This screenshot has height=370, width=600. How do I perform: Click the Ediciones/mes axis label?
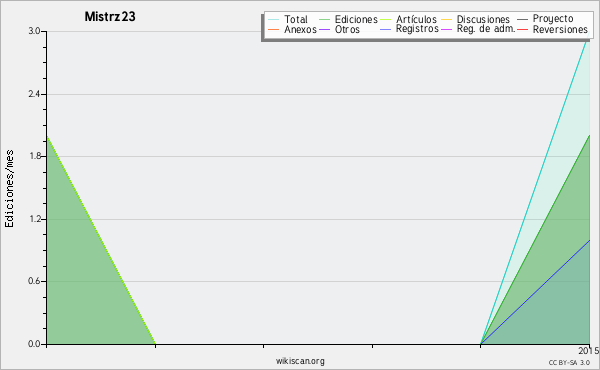click(9, 189)
